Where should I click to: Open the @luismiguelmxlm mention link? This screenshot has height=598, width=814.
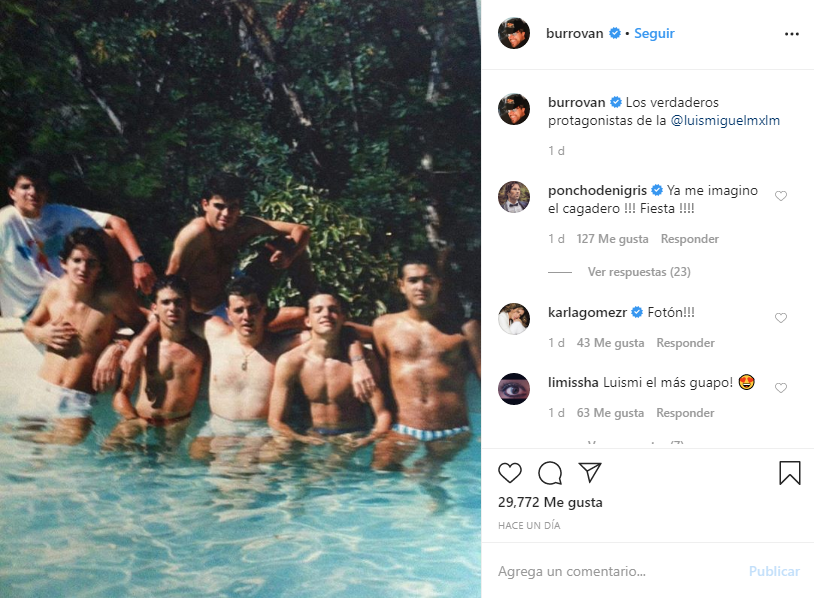[725, 120]
